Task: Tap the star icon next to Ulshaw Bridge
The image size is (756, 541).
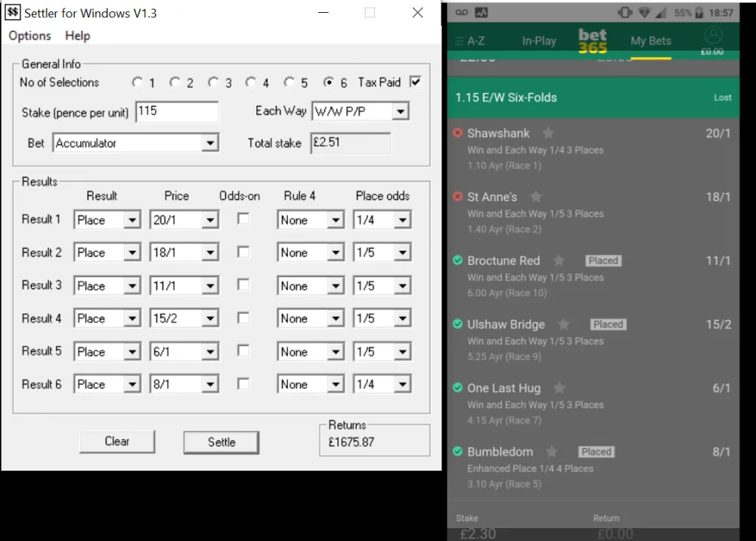Action: click(563, 325)
